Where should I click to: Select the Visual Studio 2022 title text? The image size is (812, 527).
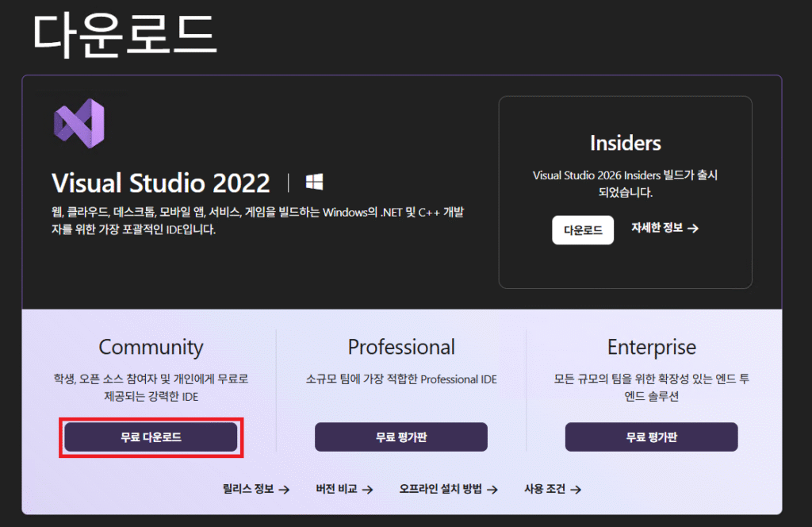click(161, 183)
